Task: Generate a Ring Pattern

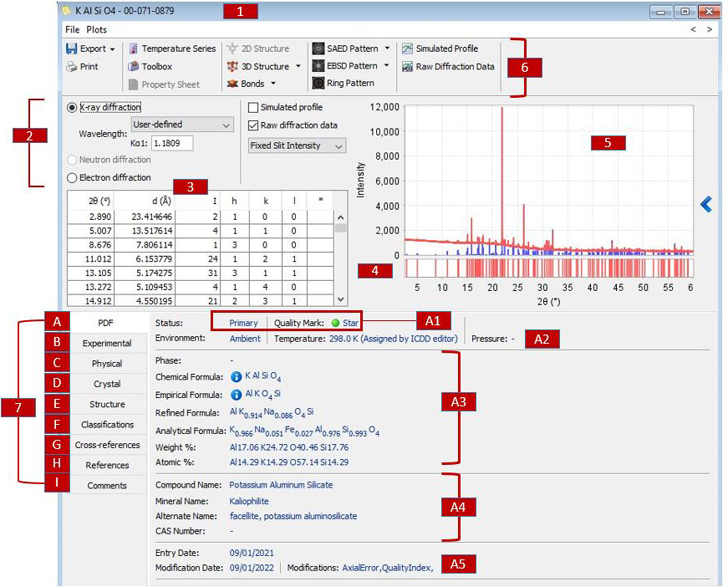Action: point(349,83)
